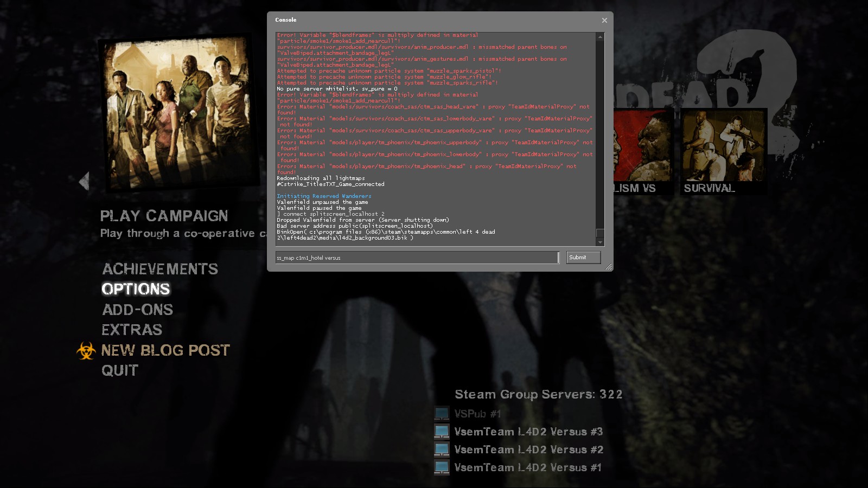Submit the console command
Screen dimensions: 868x488
click(x=583, y=258)
